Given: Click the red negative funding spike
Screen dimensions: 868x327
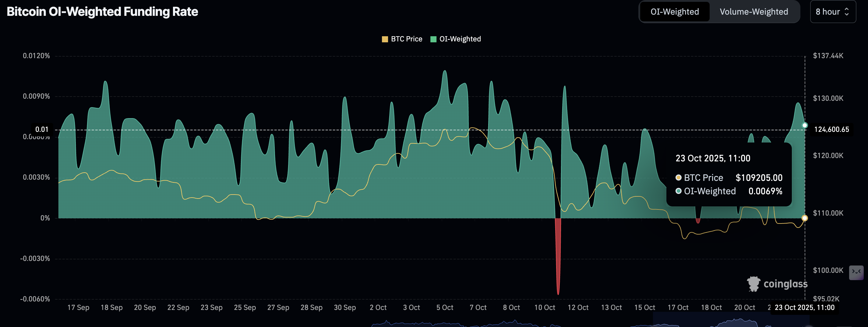Looking at the screenshot, I should click(x=558, y=256).
